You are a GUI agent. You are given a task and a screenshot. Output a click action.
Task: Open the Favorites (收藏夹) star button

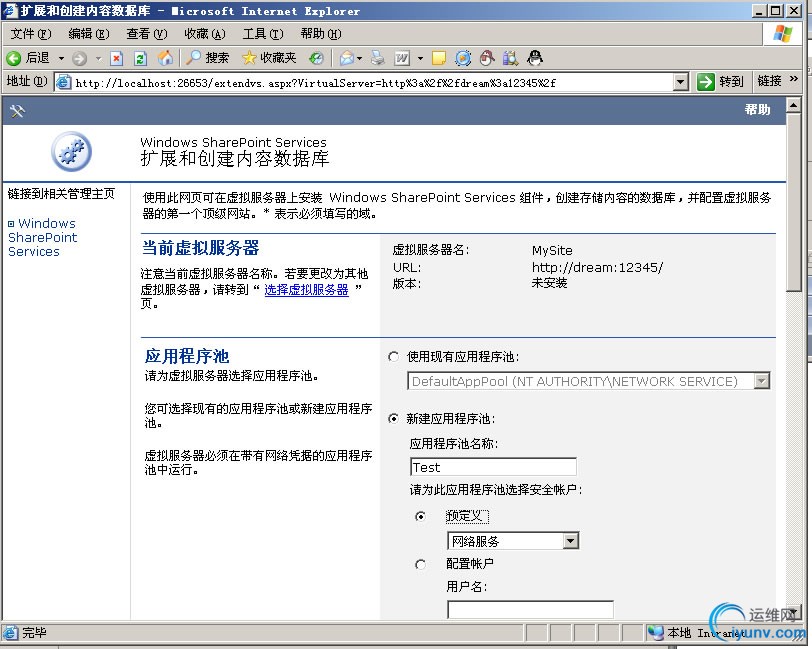269,57
